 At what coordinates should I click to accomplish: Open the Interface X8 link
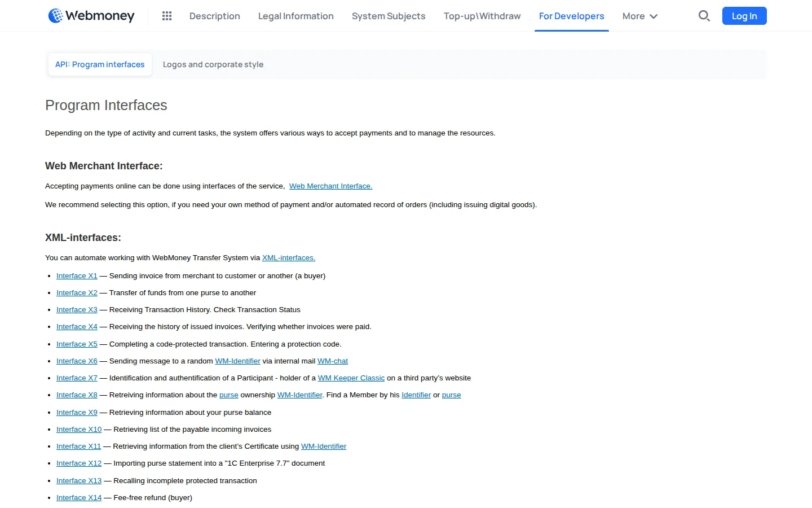77,395
